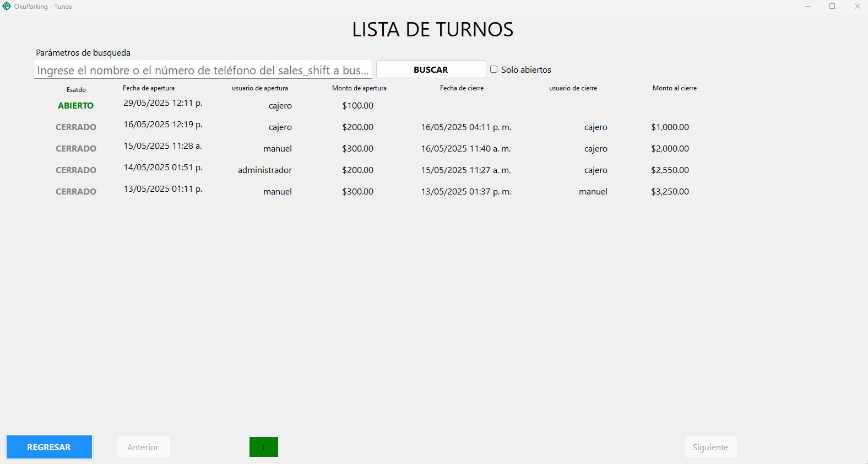Click administrador in opening user column

(x=265, y=170)
